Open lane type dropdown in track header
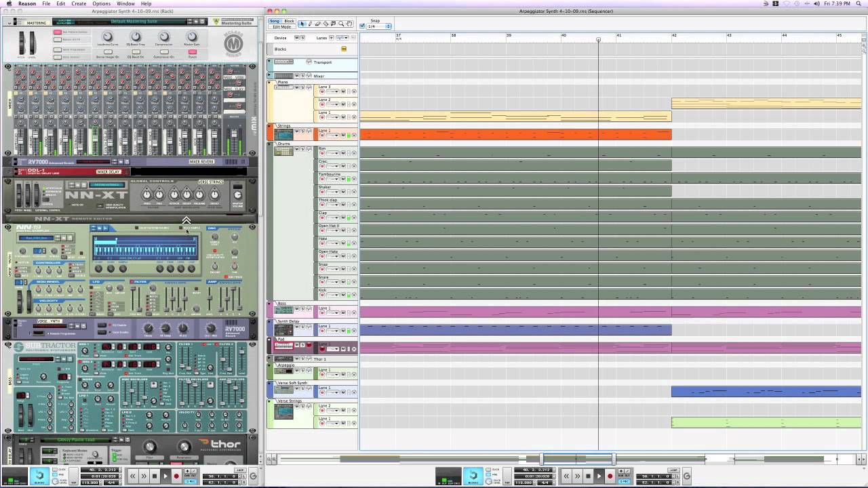 (342, 38)
